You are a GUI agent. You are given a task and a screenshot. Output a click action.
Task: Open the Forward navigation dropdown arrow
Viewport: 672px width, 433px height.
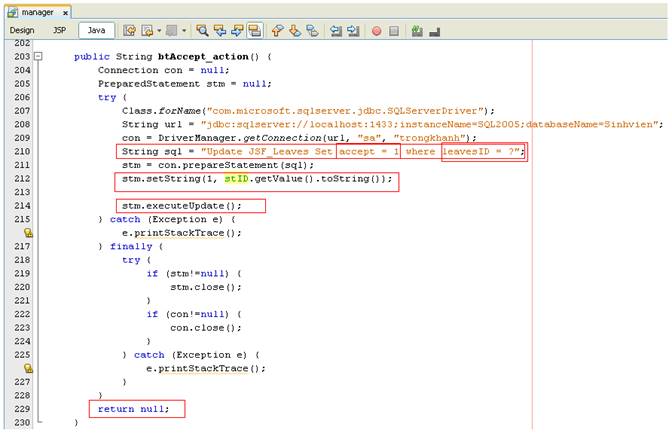pos(184,30)
